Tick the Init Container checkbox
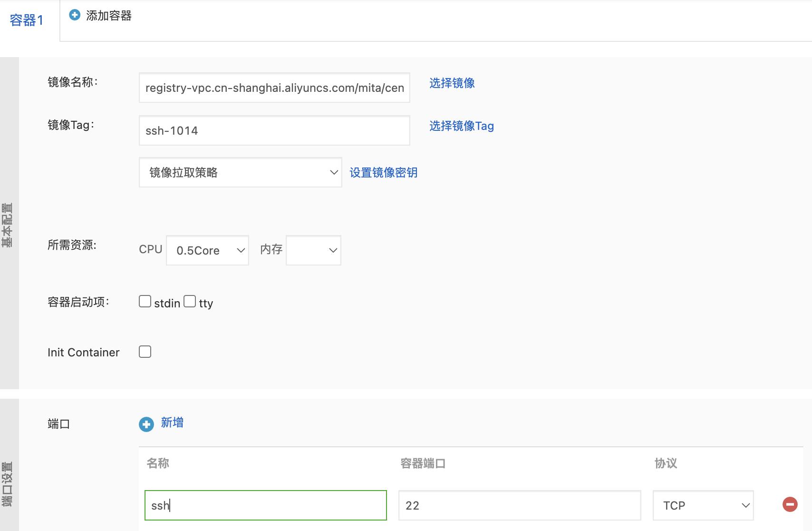The height and width of the screenshot is (531, 812). tap(145, 352)
